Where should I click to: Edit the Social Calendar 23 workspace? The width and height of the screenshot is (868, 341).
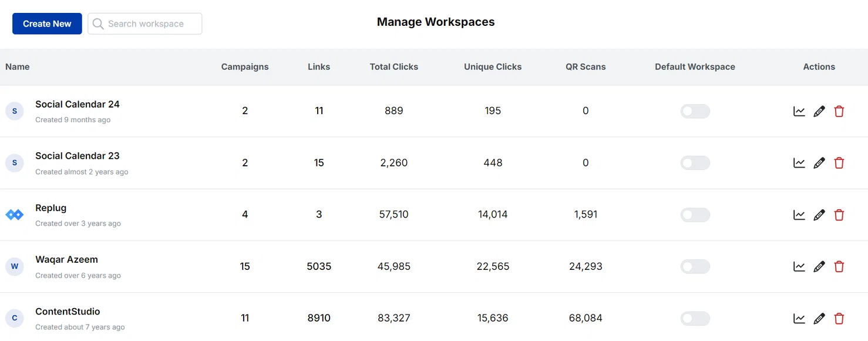click(x=819, y=163)
